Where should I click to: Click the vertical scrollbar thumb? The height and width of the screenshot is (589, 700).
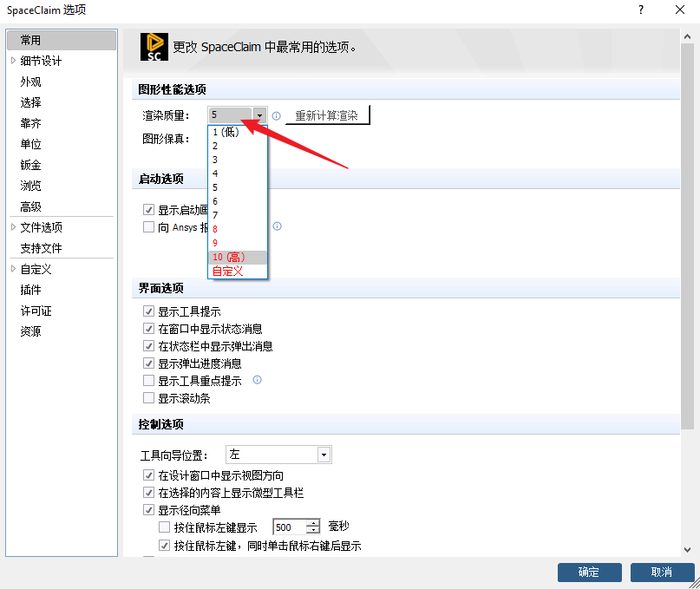point(688,237)
